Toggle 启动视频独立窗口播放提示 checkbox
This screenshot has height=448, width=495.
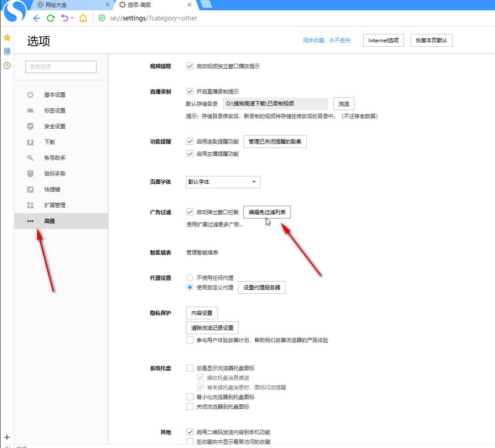tap(190, 66)
